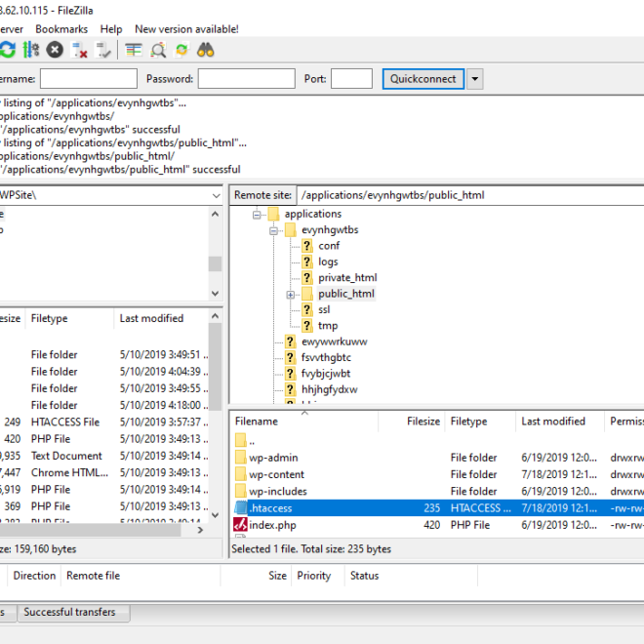Sort local files by Last modified
Screen dimensions: 644x644
click(x=161, y=318)
